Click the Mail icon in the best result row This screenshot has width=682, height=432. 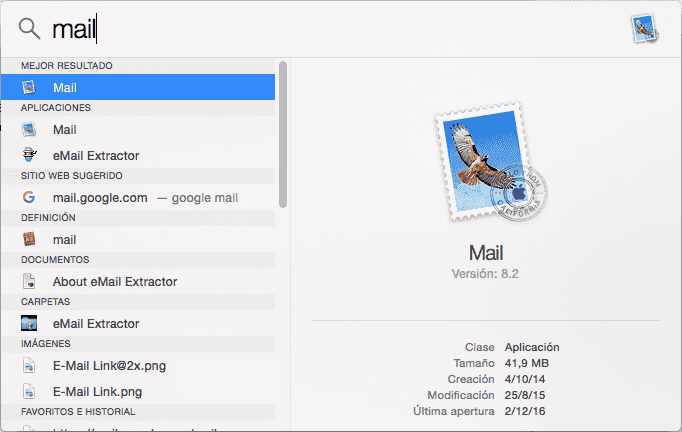[29, 87]
